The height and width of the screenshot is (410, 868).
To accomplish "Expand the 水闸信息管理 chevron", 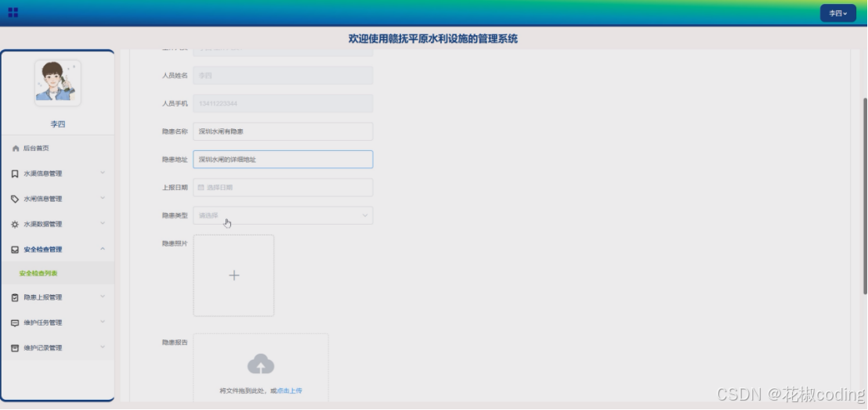I will pyautogui.click(x=103, y=199).
